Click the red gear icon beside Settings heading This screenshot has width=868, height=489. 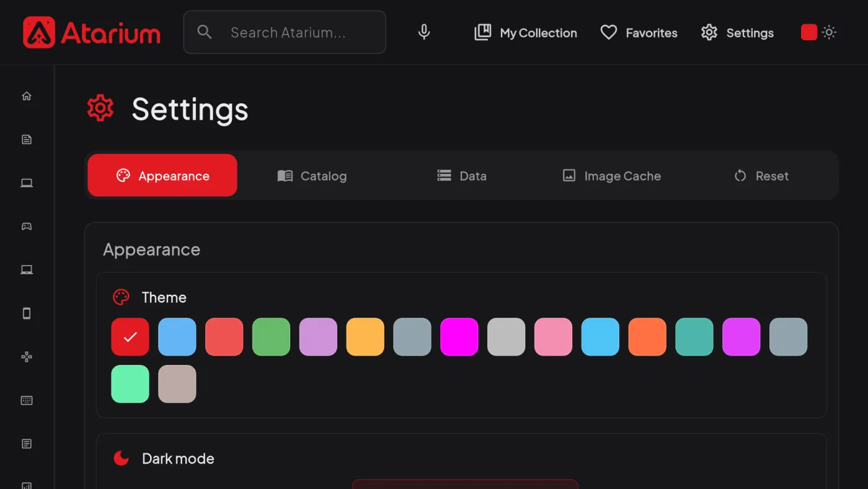pos(100,109)
